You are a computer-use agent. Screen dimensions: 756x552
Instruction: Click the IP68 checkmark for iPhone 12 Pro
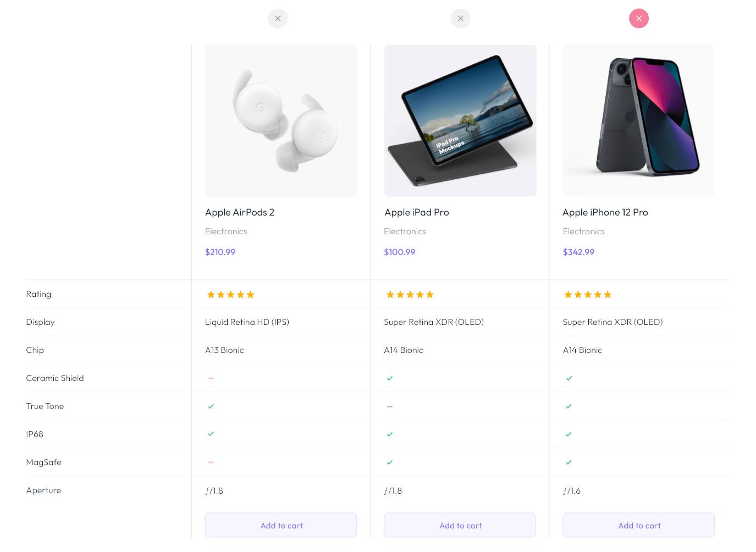coord(568,434)
